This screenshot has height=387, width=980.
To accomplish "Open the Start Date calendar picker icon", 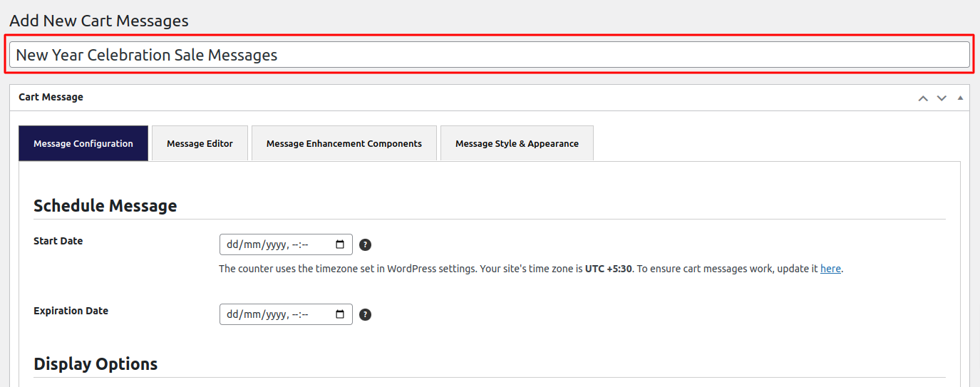I will 340,244.
